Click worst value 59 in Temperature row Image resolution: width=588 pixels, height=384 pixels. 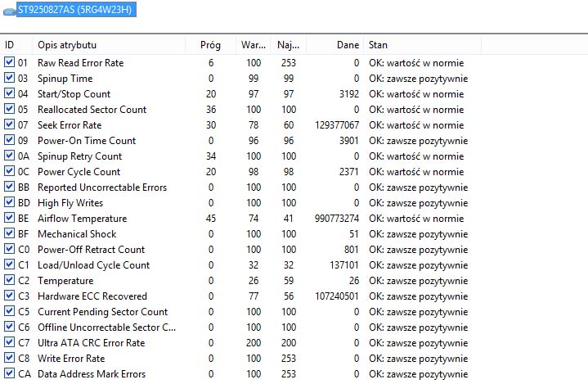click(289, 281)
